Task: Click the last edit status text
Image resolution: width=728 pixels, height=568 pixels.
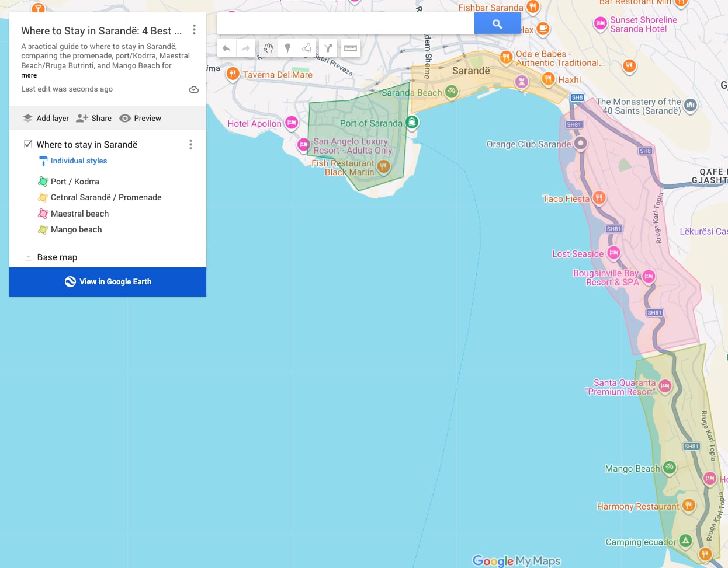Action: tap(67, 89)
